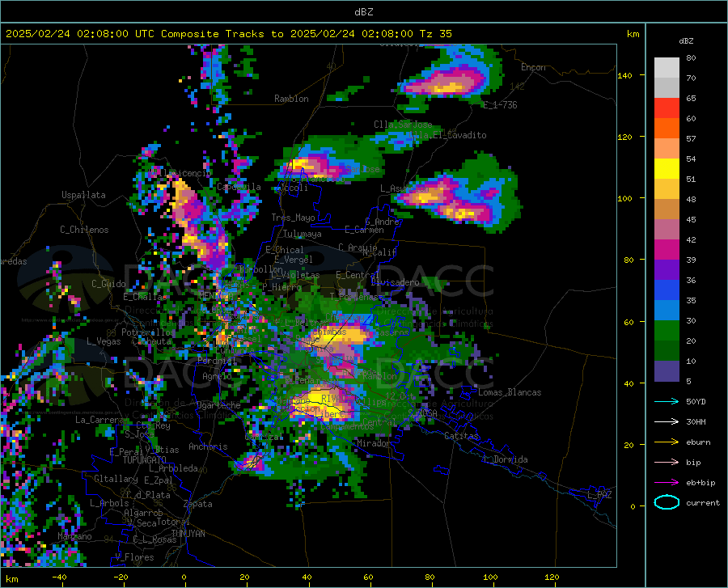
Task: Click the Uspallata place label
Action: click(x=83, y=196)
